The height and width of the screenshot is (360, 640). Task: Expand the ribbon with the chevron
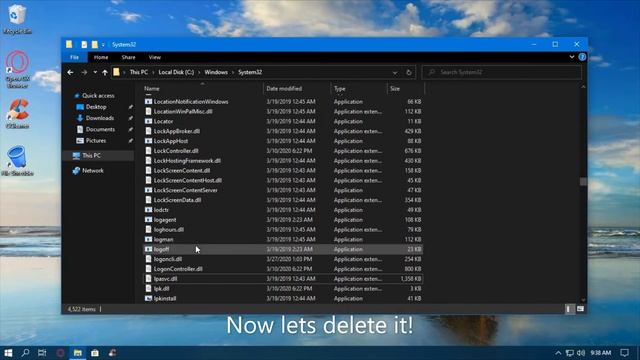(x=572, y=57)
